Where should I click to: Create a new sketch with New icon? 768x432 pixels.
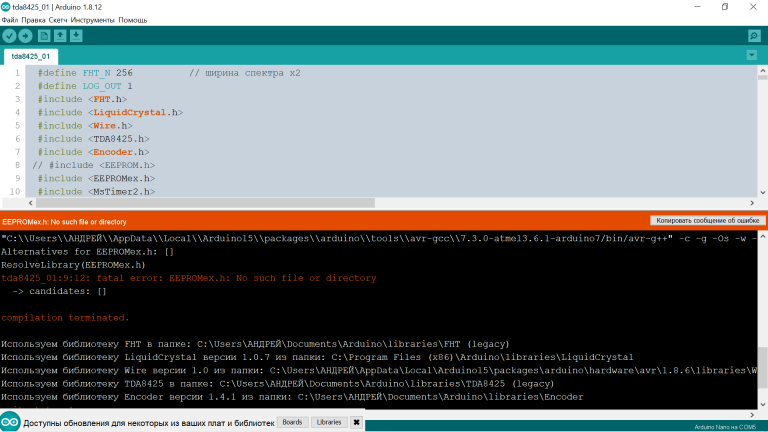(43, 36)
